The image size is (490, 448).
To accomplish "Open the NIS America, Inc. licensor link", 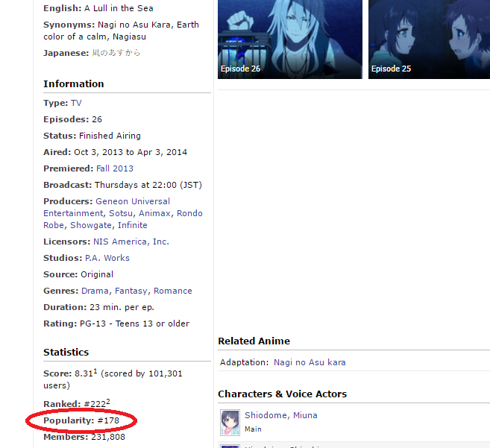I will click(x=131, y=242).
